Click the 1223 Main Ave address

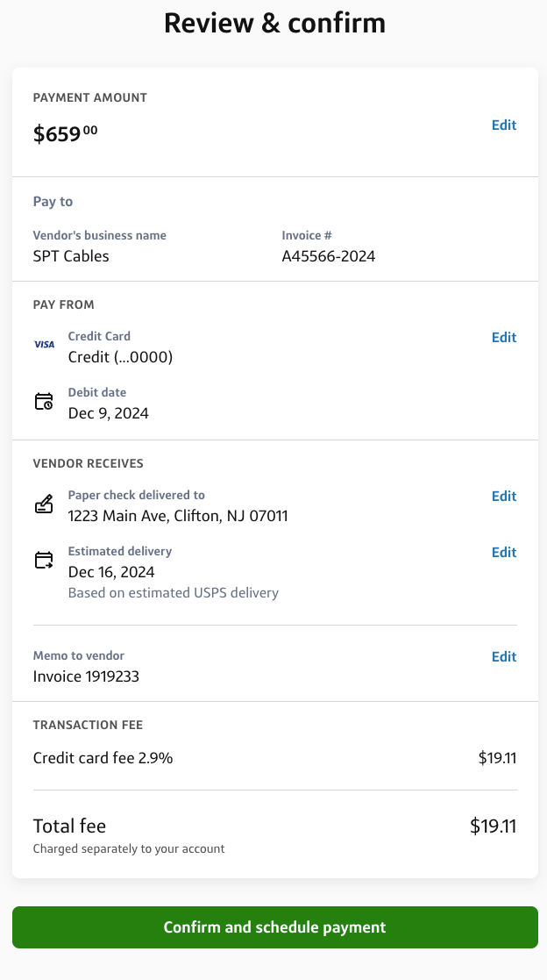click(x=178, y=516)
